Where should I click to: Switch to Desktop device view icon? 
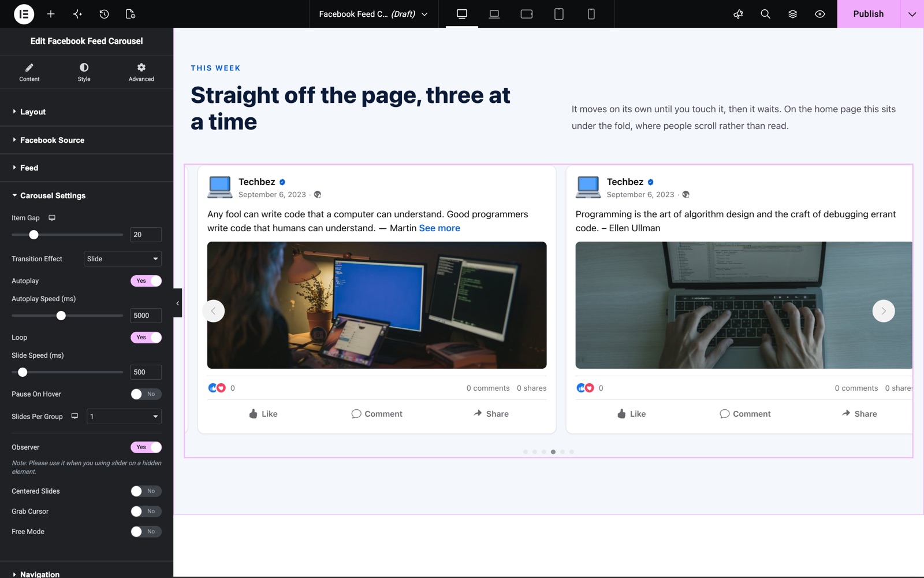[462, 14]
